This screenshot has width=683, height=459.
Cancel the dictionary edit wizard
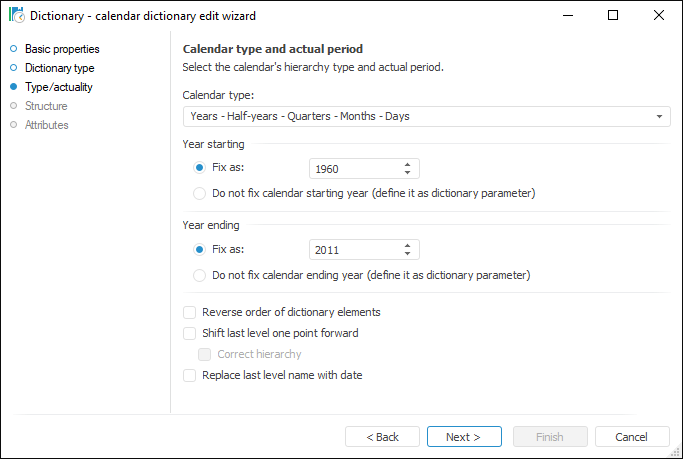tap(632, 437)
